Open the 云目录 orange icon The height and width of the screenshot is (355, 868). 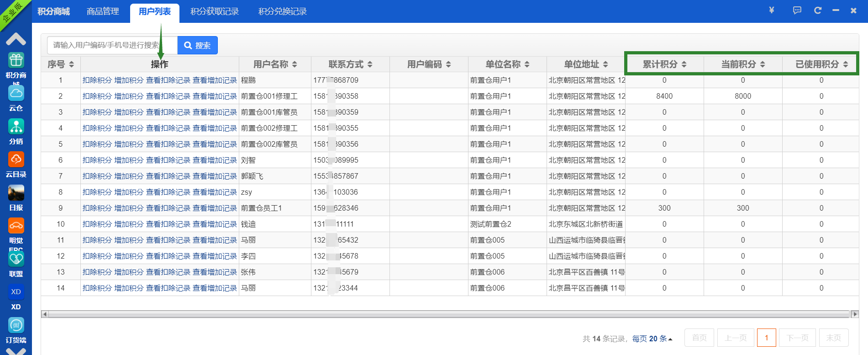[16, 159]
